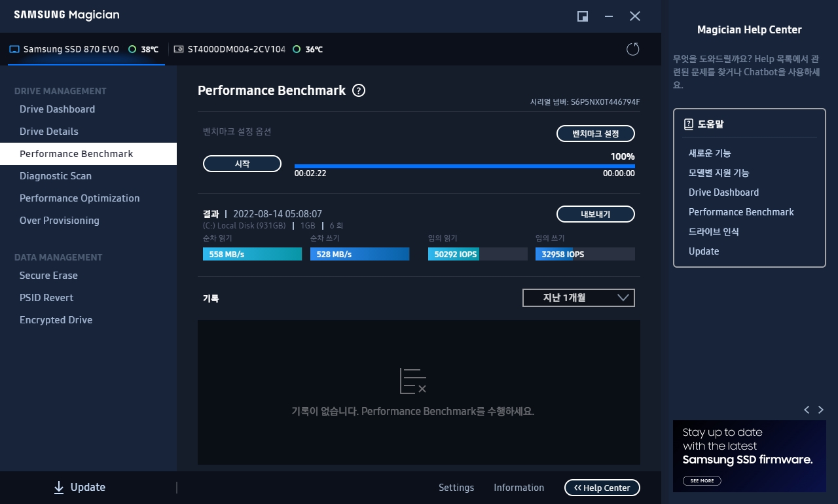
Task: Click the mini-mode window icon
Action: click(x=583, y=16)
